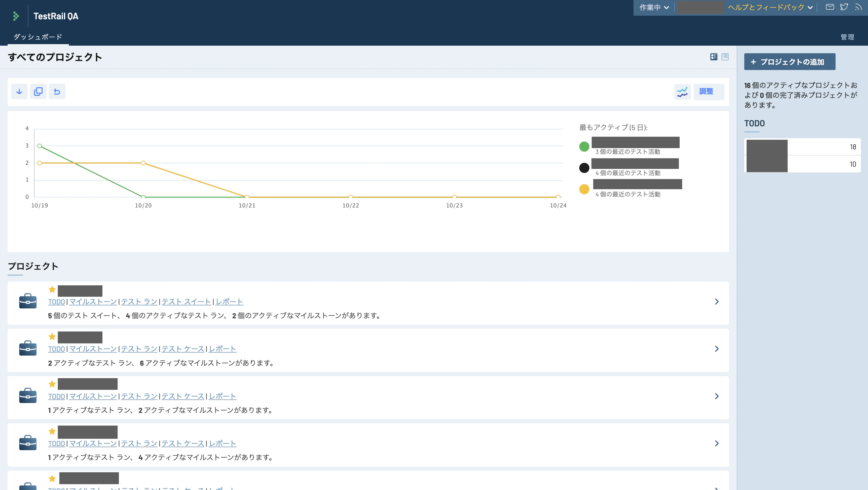Click the star of the project with 1 run, 2 milestones
868x490 pixels.
[52, 384]
